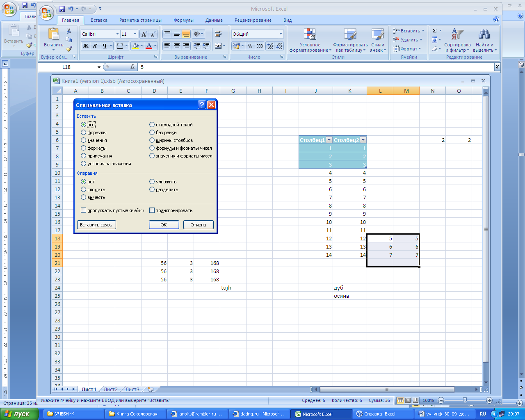The width and height of the screenshot is (525, 420).
Task: Decrease font size with small A
Action: click(x=153, y=34)
